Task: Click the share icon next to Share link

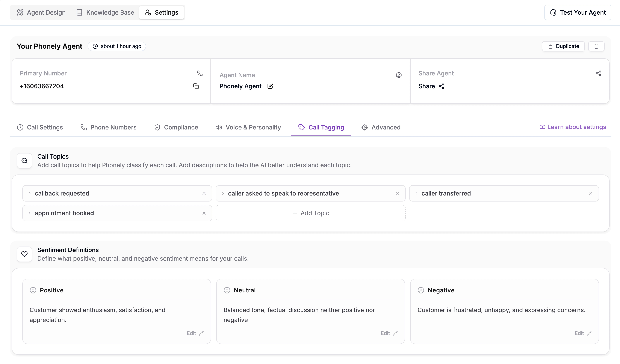Action: (x=442, y=86)
